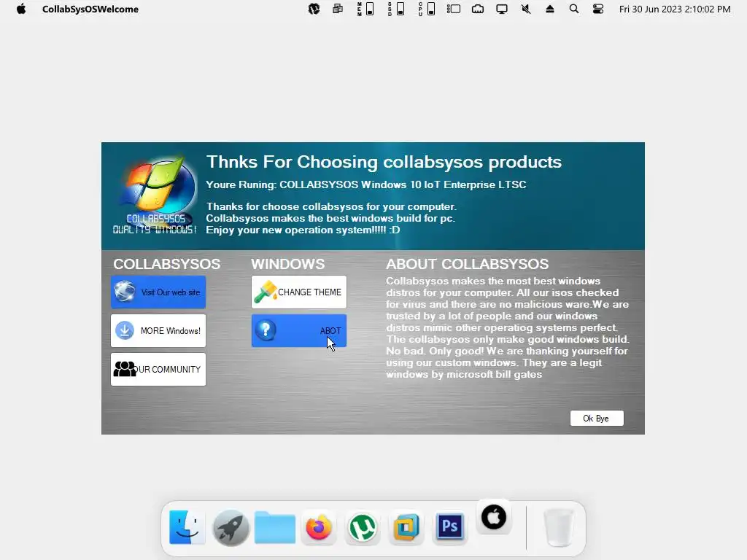Screen dimensions: 747x560
Task: Open Finder from the dock
Action: coord(187,527)
